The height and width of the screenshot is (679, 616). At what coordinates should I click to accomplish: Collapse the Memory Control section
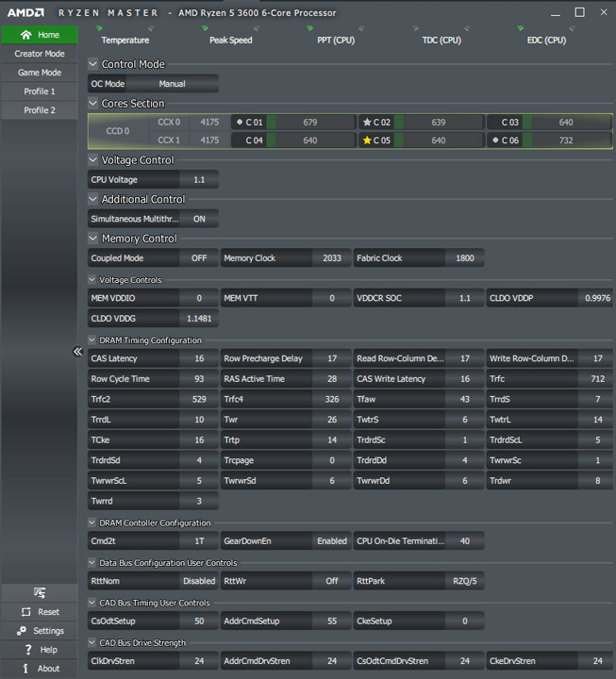pyautogui.click(x=92, y=239)
